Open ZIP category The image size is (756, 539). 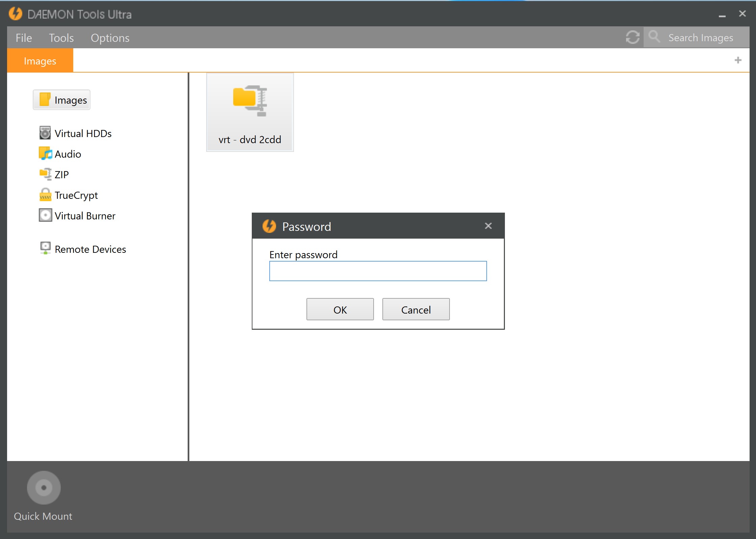[62, 174]
